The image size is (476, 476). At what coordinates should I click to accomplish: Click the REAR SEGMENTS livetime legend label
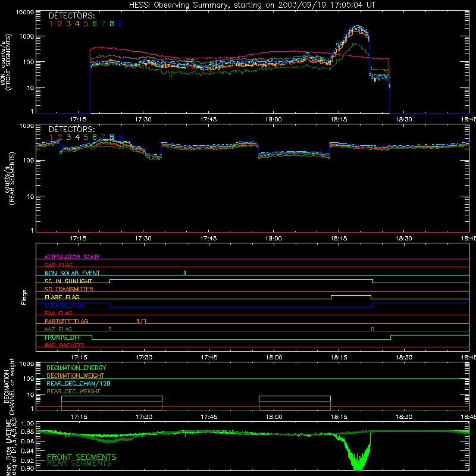pos(79,464)
